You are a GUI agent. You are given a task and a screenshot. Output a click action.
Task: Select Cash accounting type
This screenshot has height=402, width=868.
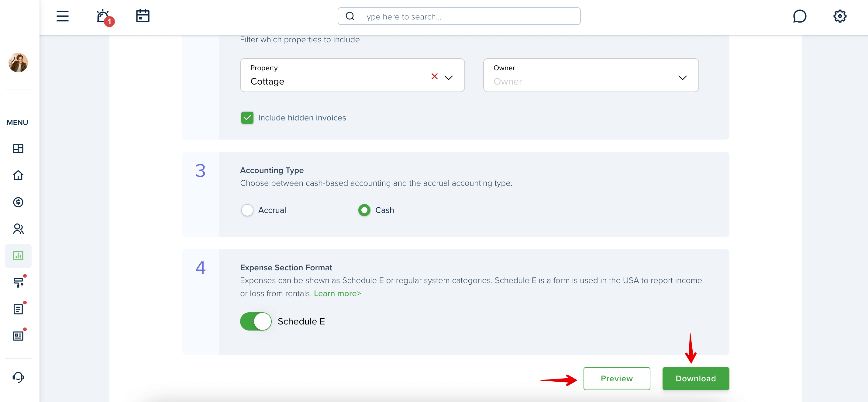(x=364, y=210)
